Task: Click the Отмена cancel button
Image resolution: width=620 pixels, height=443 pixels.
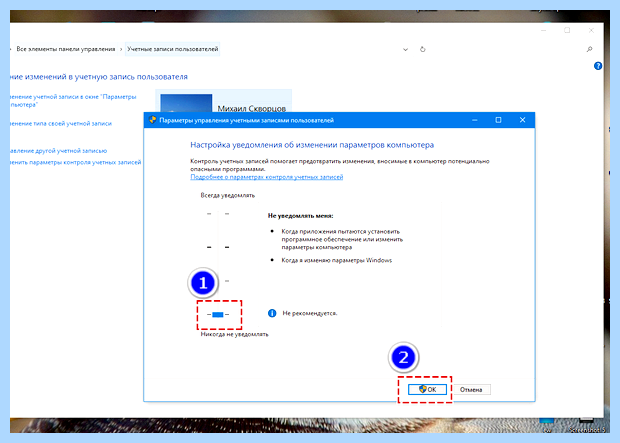Action: coord(471,390)
